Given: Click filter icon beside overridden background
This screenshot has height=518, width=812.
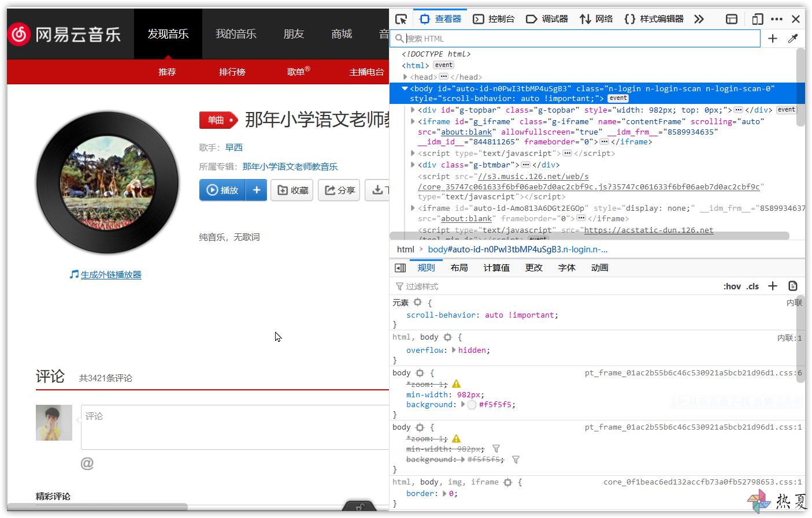Looking at the screenshot, I should (516, 459).
